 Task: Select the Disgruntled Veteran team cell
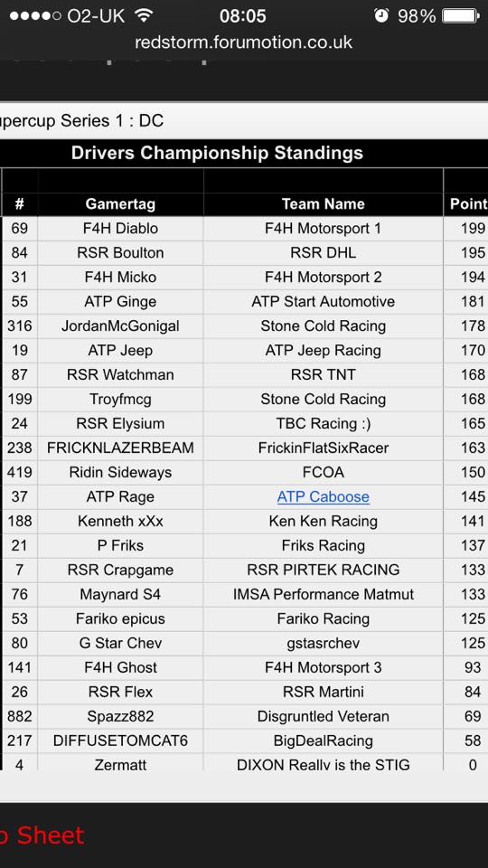(324, 716)
